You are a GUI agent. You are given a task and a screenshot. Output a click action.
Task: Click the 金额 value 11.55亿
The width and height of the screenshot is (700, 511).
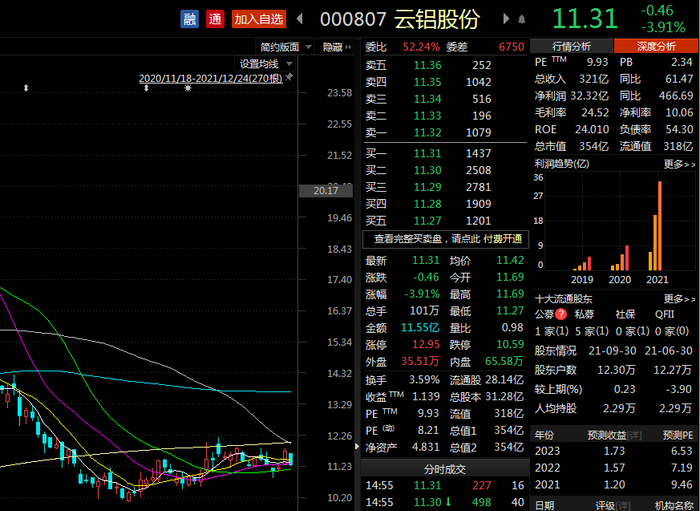pyautogui.click(x=420, y=328)
